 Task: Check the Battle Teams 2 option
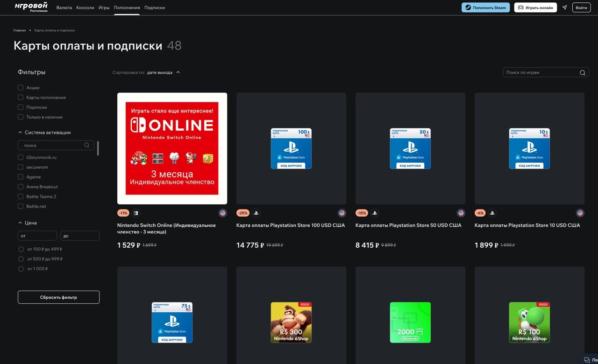(x=21, y=196)
